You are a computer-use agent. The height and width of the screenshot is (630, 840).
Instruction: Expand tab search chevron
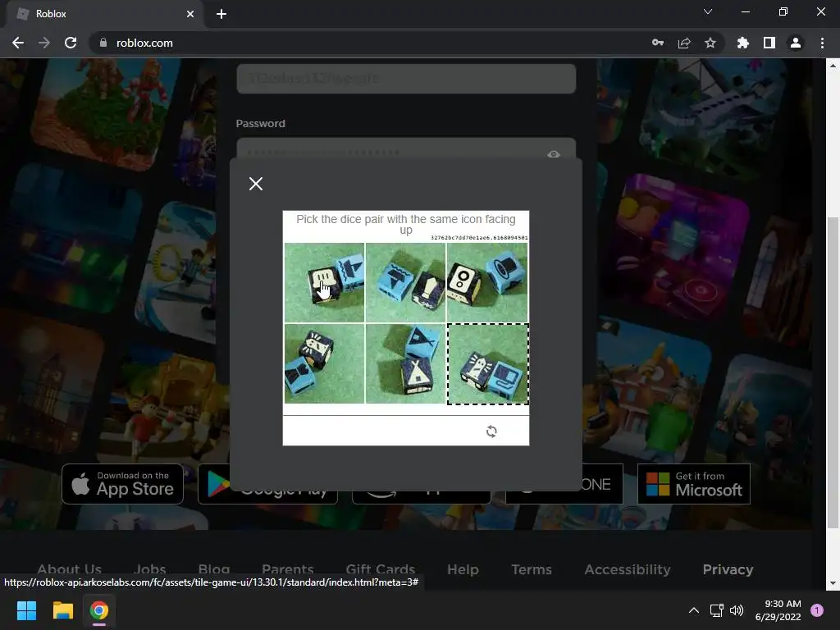point(708,11)
